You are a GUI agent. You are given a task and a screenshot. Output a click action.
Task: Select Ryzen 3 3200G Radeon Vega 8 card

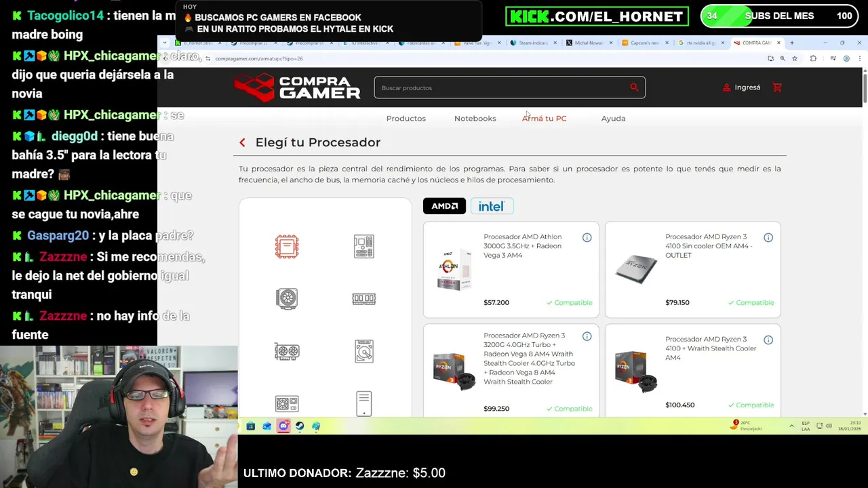pos(511,370)
